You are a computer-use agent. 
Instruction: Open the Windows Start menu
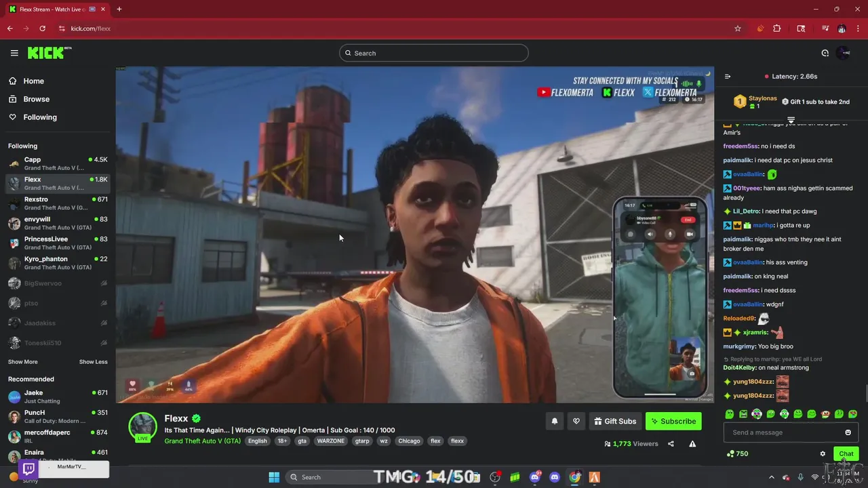[274, 477]
